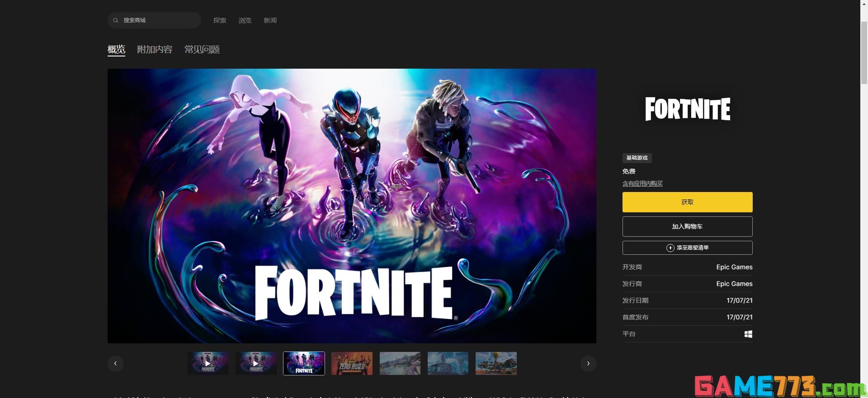Open the 浏览 navigation link
The height and width of the screenshot is (398, 868).
245,20
